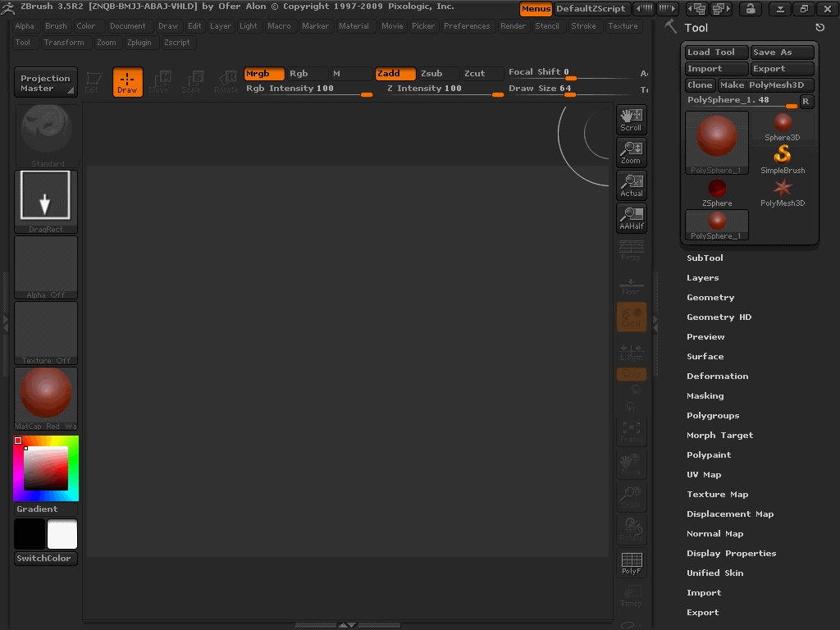Open the Alpha menu

coord(25,25)
